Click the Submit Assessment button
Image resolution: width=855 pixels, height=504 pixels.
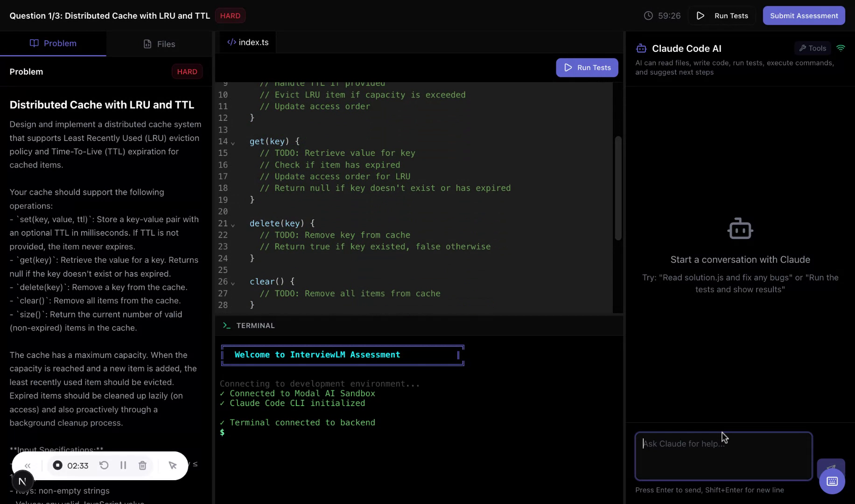coord(803,15)
